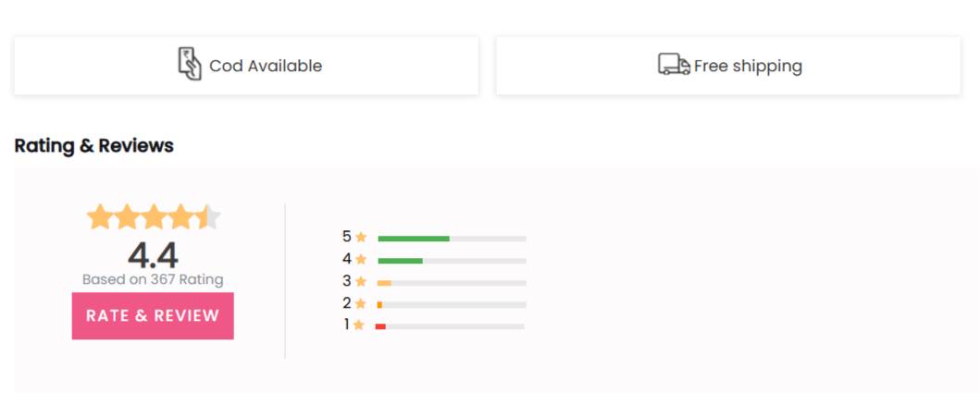The height and width of the screenshot is (393, 980).
Task: Click the green 4-star rating bar
Action: point(452,261)
